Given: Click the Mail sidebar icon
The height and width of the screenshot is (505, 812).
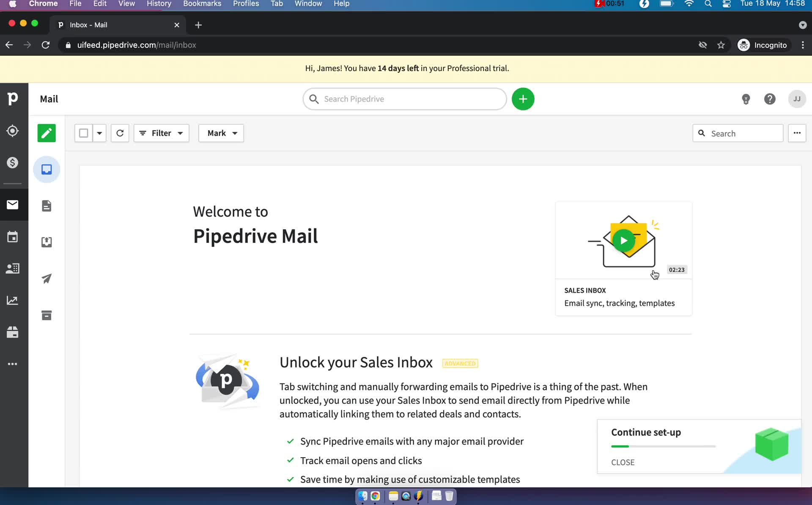Looking at the screenshot, I should point(12,205).
